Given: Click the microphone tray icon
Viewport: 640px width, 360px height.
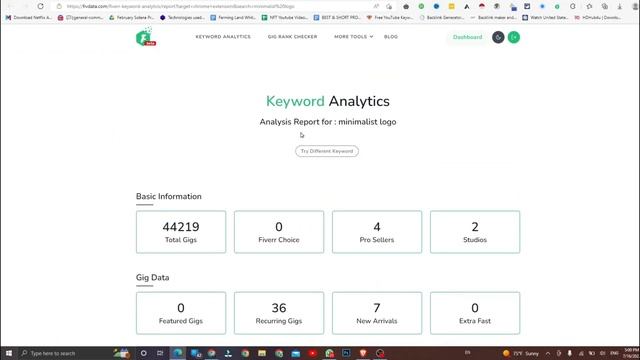Looking at the screenshot, I should click(570, 353).
